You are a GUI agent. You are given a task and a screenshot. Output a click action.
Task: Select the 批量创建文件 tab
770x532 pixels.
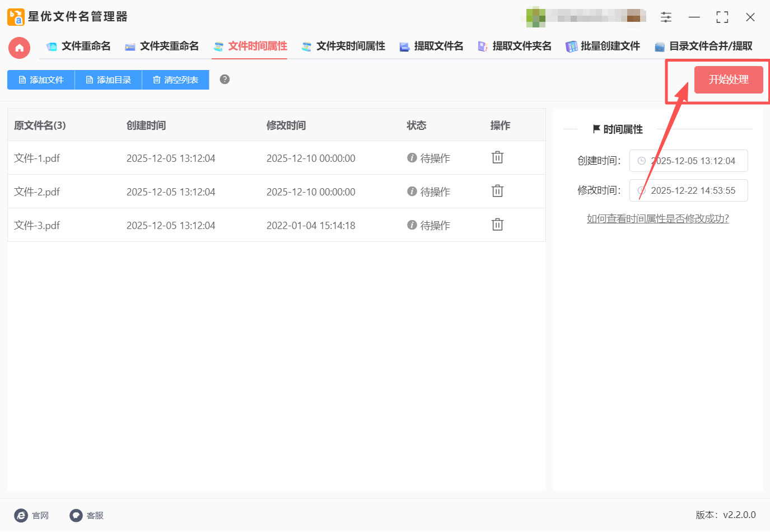tap(603, 46)
